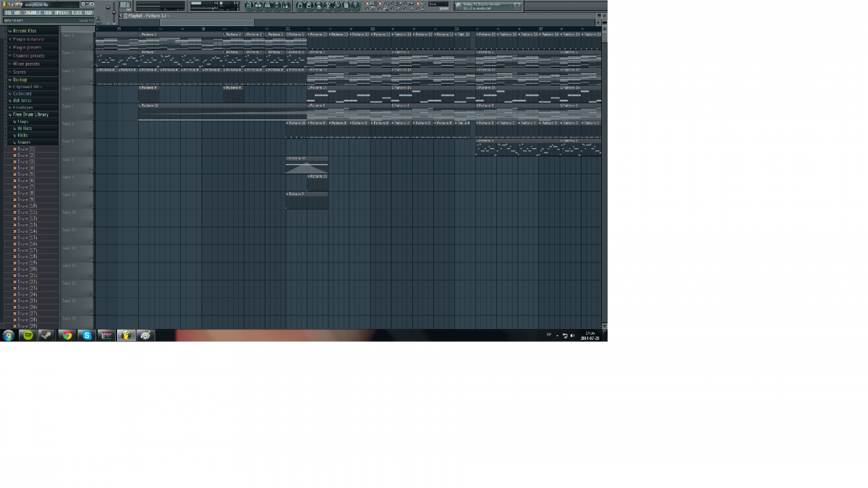Image resolution: width=868 pixels, height=488 pixels.
Task: Open Spotify from the taskbar
Action: click(x=27, y=335)
